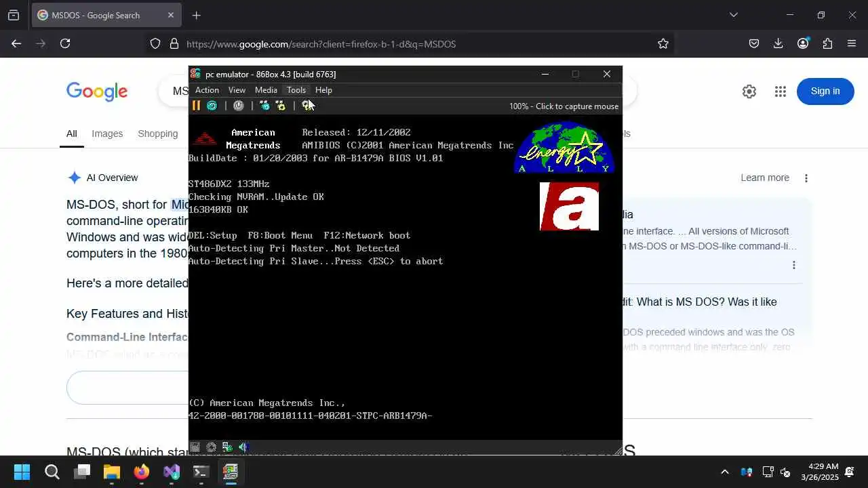Click the Google Sign in button

pos(825,91)
